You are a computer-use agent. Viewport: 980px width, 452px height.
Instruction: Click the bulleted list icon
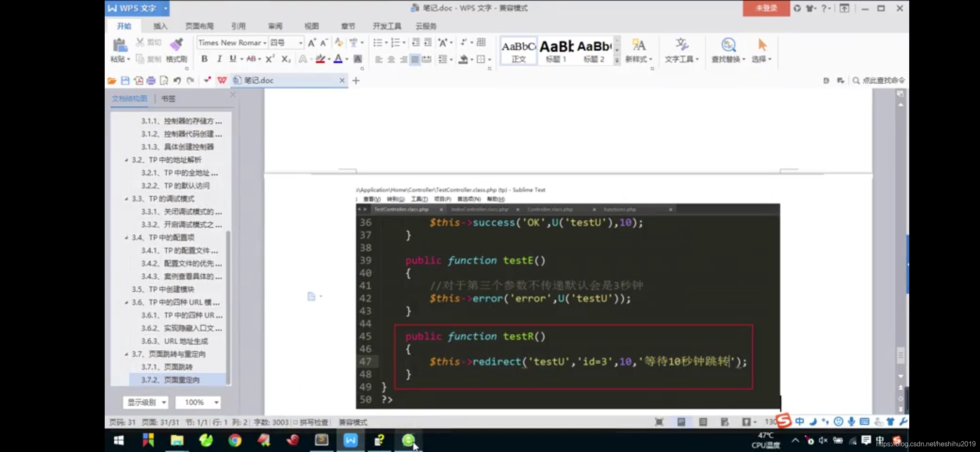[377, 43]
